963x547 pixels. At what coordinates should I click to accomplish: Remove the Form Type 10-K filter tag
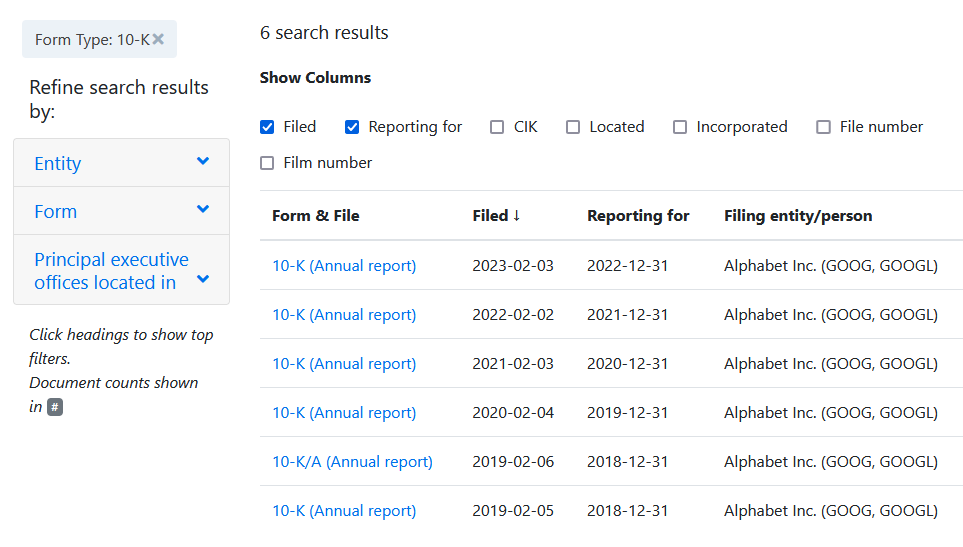158,39
